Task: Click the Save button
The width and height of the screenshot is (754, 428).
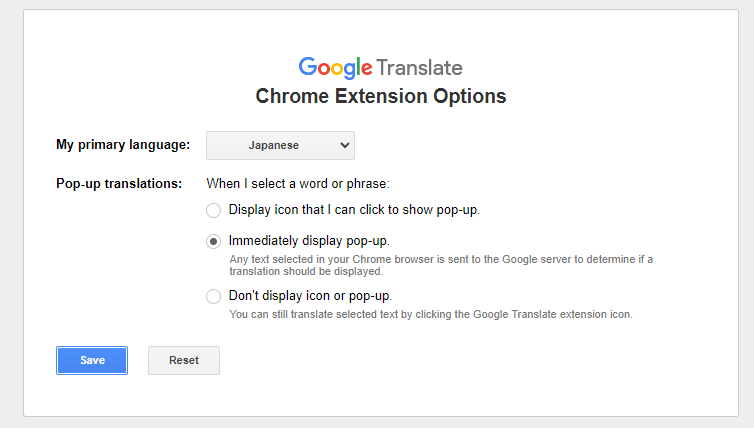Action: point(92,360)
